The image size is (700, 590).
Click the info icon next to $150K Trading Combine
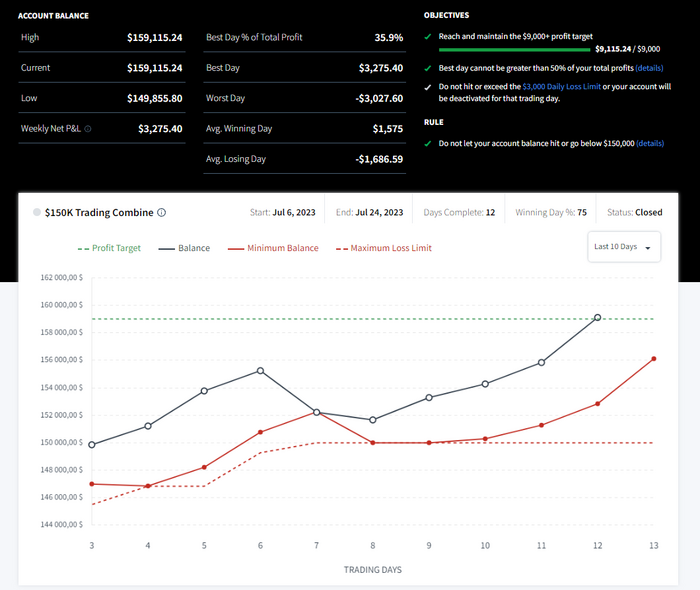[x=162, y=212]
